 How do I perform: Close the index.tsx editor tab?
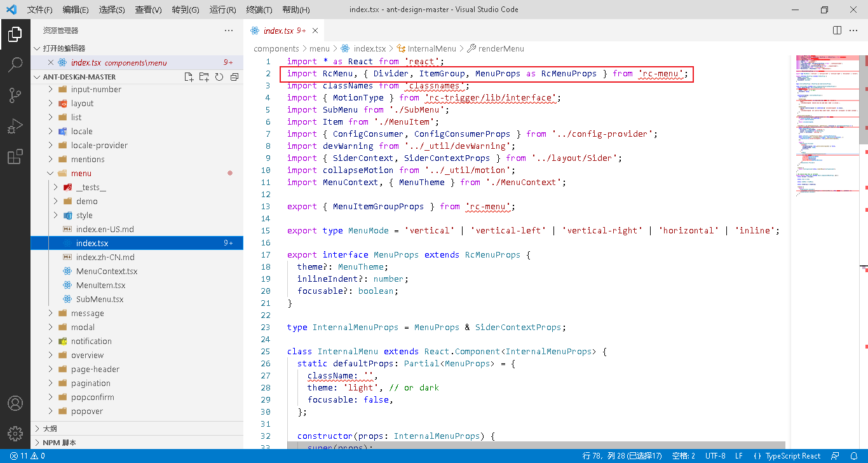tap(316, 31)
